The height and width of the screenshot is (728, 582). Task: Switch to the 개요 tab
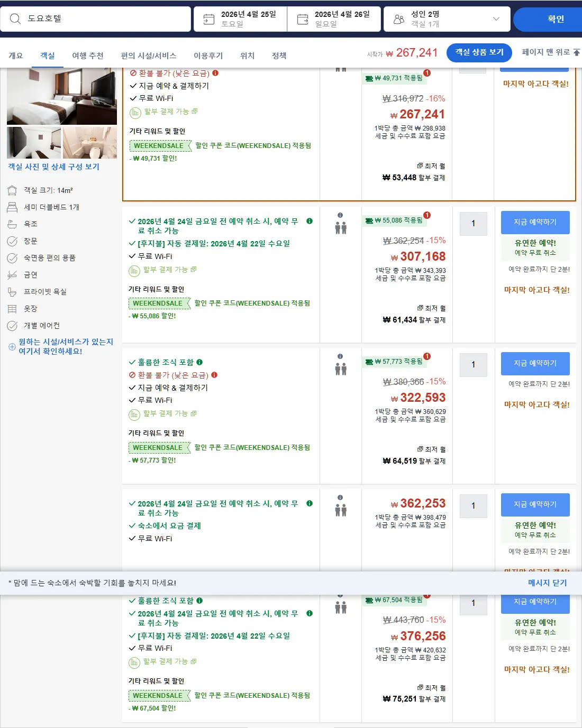[x=16, y=56]
